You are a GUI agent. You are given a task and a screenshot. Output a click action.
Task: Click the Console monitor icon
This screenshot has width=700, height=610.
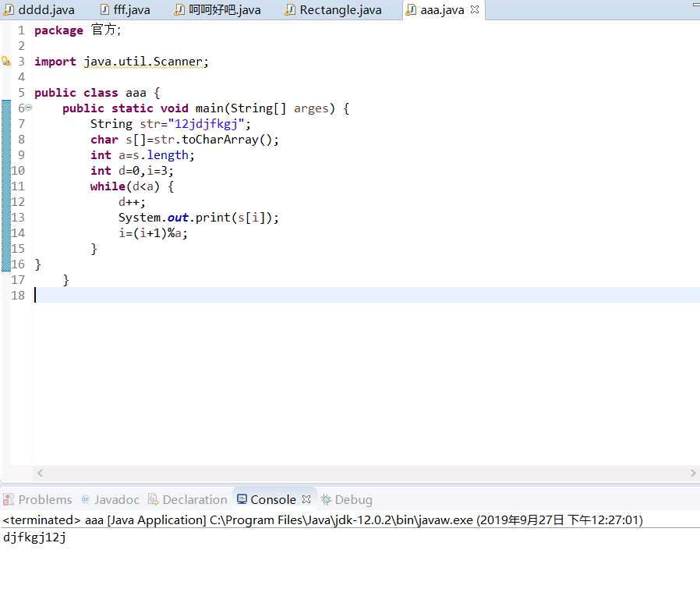pos(242,498)
